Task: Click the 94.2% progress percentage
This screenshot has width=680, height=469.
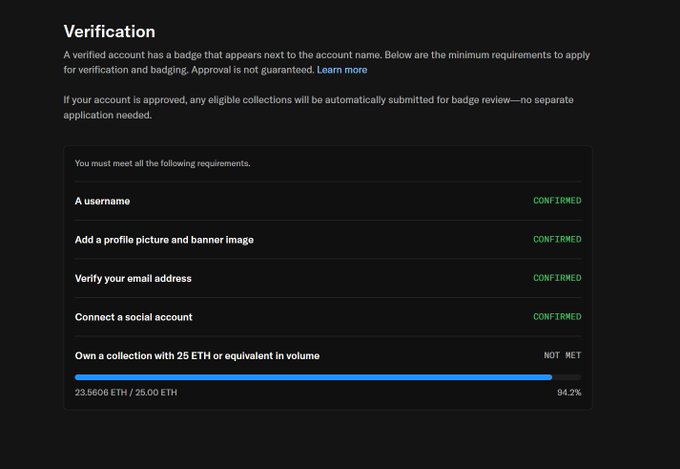Action: pyautogui.click(x=569, y=393)
